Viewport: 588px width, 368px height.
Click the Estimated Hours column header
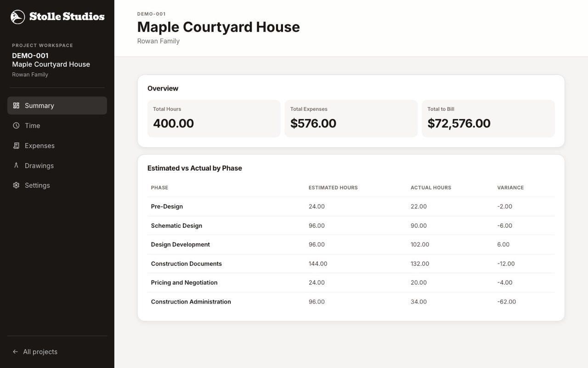point(333,188)
